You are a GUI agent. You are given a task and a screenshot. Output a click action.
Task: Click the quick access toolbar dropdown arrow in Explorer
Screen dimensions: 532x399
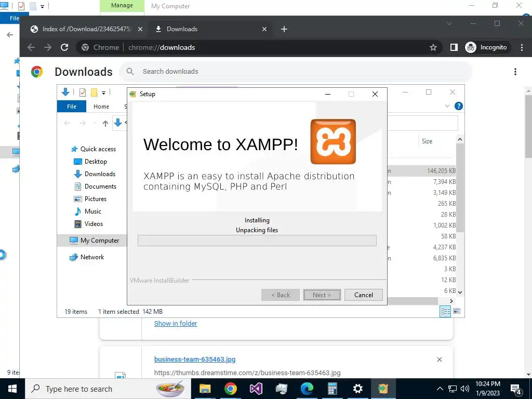pyautogui.click(x=103, y=92)
